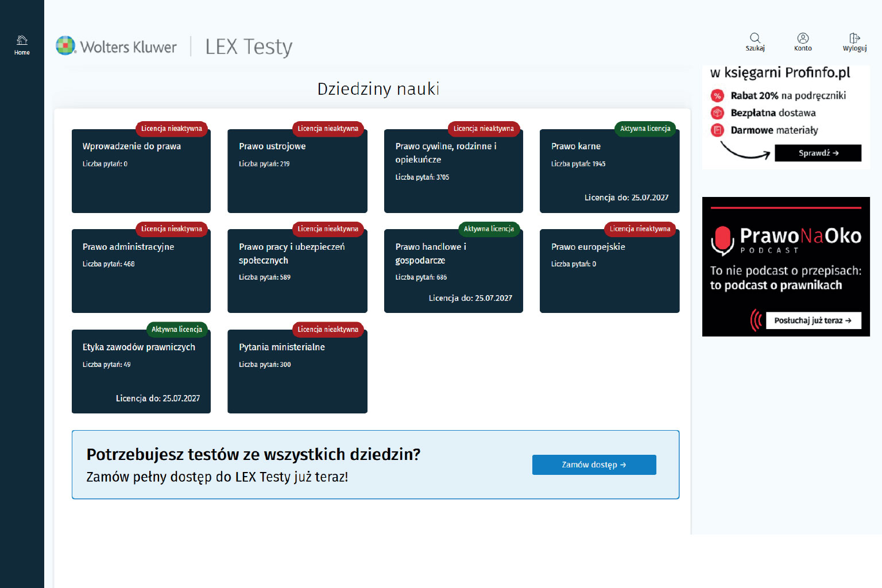Click the PrawoNaOko podcast microphone logo
882x588 pixels.
(x=722, y=240)
